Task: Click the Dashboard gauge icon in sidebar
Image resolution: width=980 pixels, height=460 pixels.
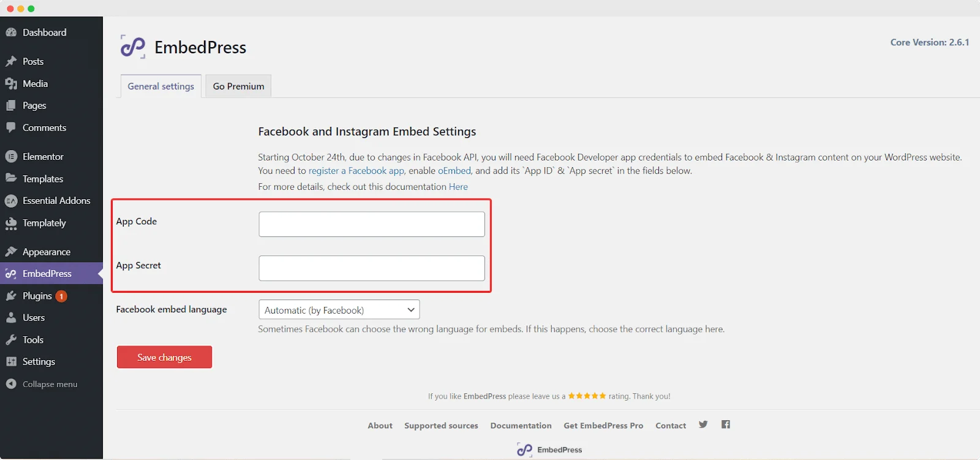Action: [11, 32]
